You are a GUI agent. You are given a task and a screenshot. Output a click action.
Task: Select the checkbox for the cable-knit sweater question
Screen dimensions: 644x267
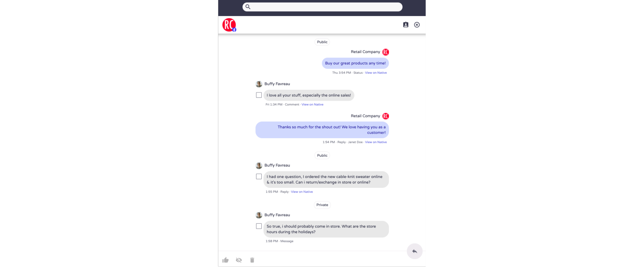259,176
